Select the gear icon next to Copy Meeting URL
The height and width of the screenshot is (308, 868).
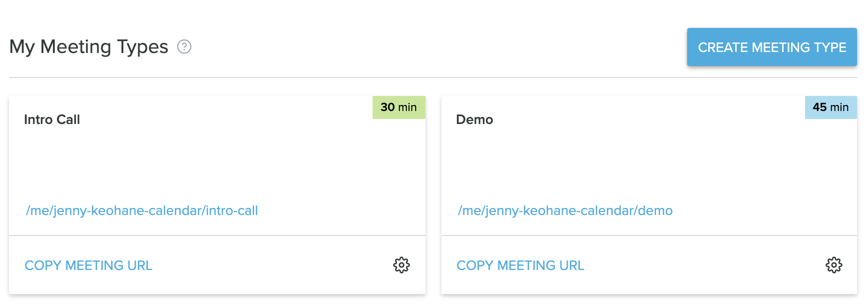tap(401, 265)
